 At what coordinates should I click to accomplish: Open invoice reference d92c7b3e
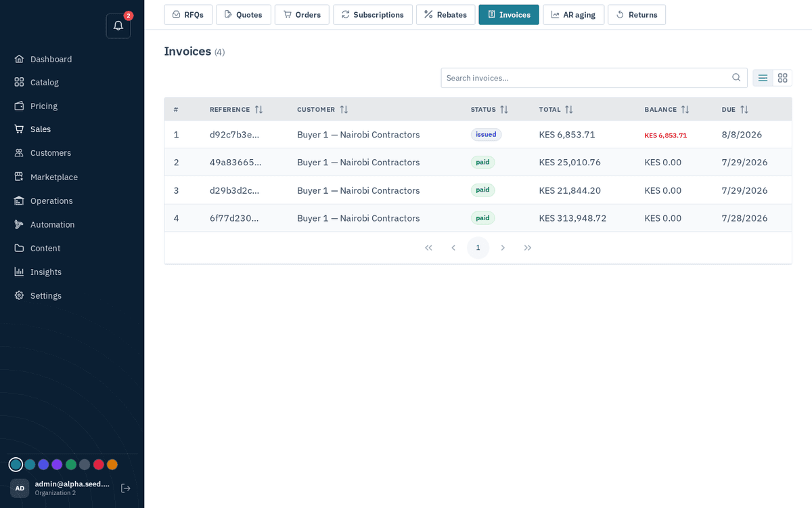(x=235, y=135)
